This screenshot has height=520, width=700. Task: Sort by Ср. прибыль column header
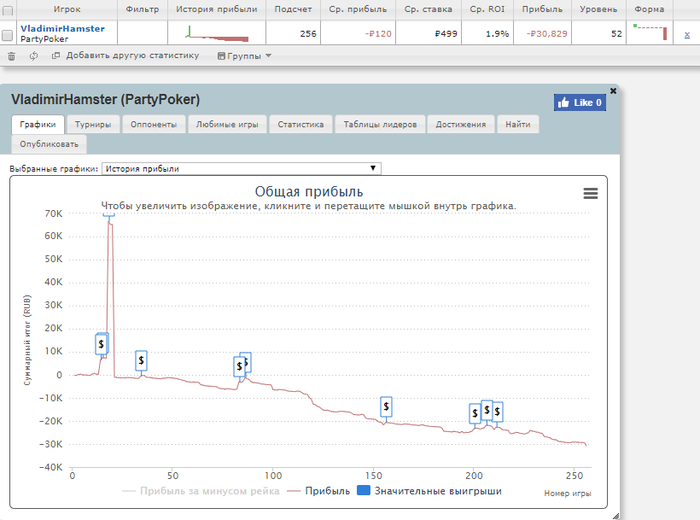358,9
